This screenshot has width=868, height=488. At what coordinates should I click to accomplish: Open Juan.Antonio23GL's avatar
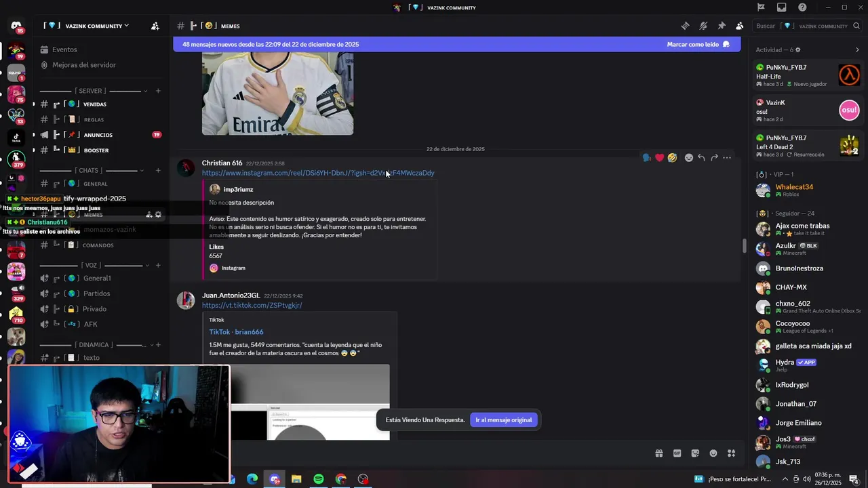[186, 300]
